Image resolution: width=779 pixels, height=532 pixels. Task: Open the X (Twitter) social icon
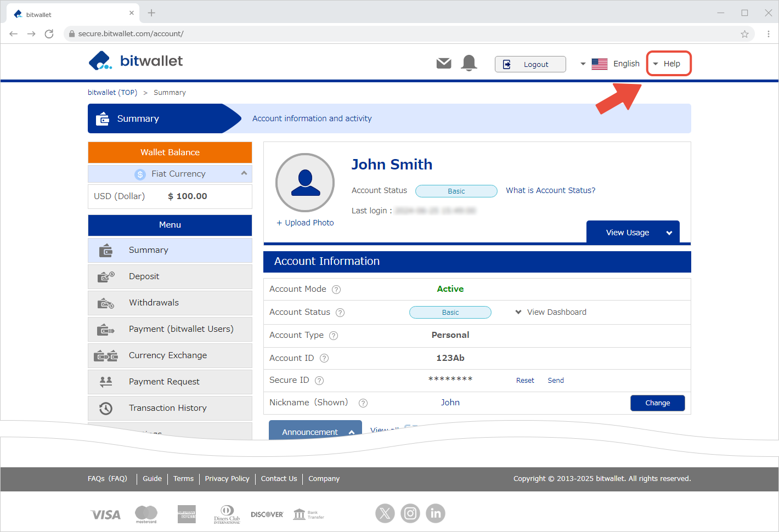tap(385, 513)
